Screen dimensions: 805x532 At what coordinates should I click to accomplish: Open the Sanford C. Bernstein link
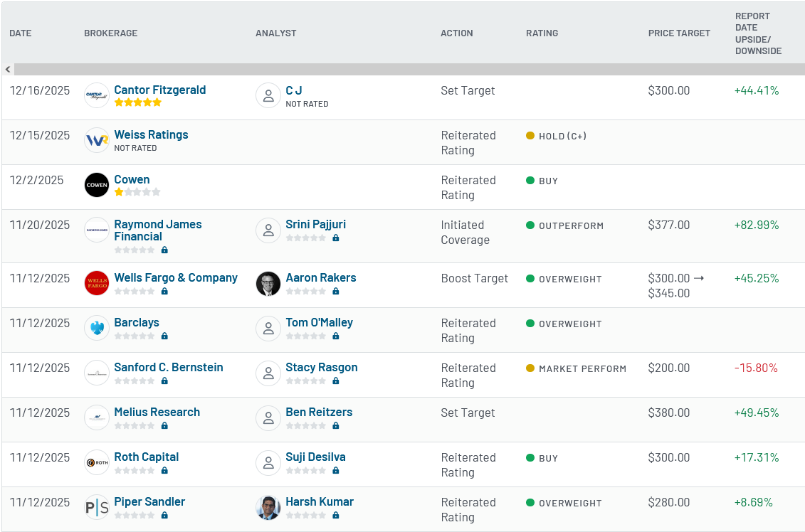click(x=169, y=367)
